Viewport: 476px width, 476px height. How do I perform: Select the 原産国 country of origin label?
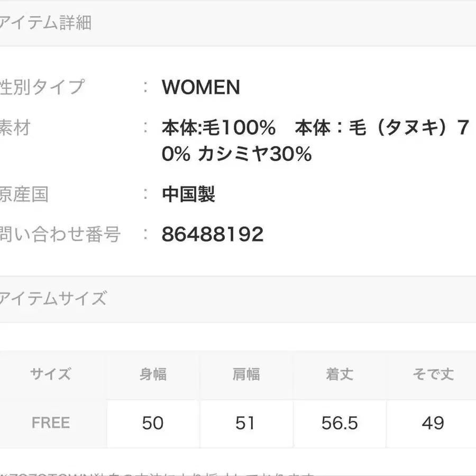click(x=25, y=194)
